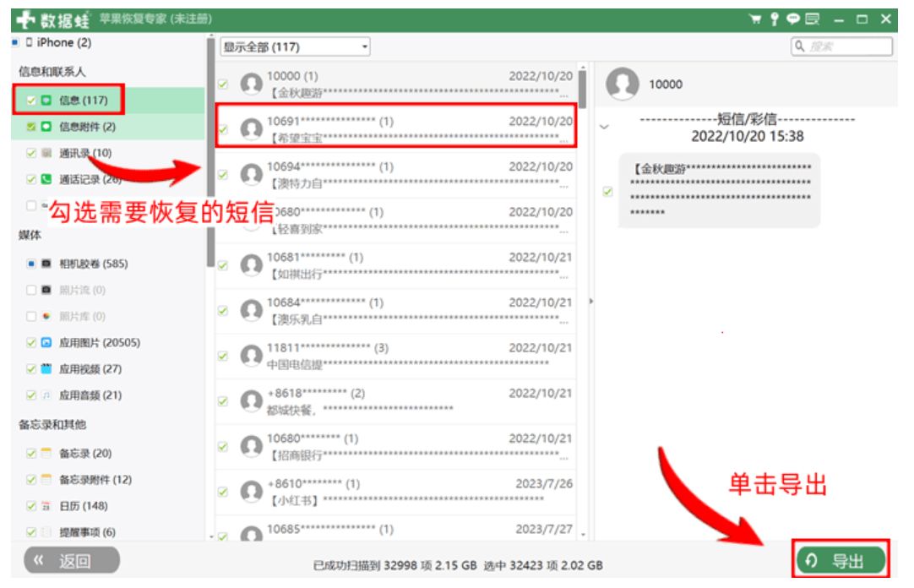The height and width of the screenshot is (588, 914).
Task: Click the key registration icon
Action: [x=774, y=19]
